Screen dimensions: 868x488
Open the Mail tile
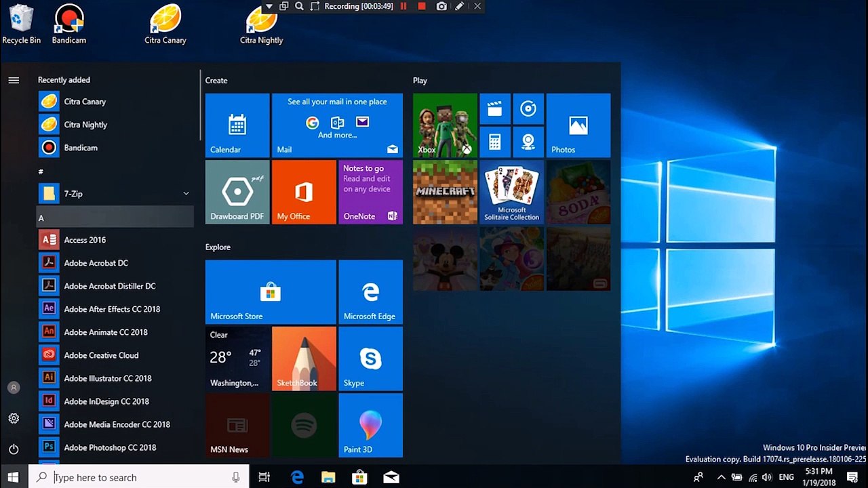337,125
